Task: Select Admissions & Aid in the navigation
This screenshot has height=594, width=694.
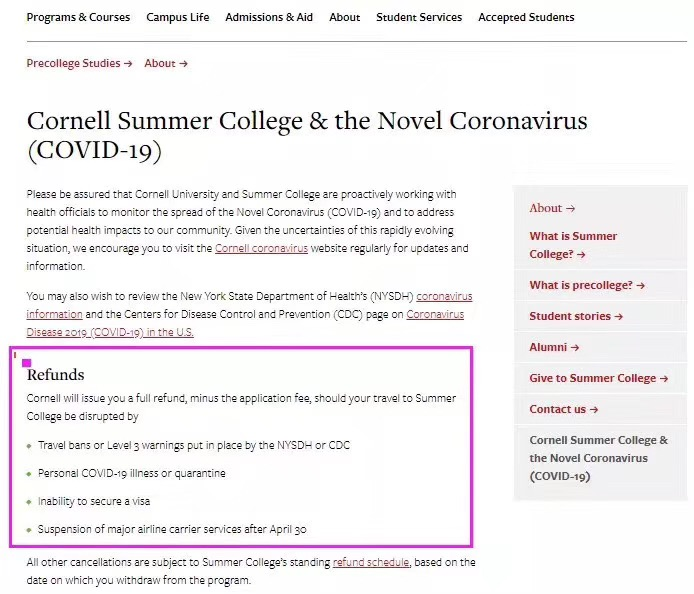Action: tap(269, 17)
